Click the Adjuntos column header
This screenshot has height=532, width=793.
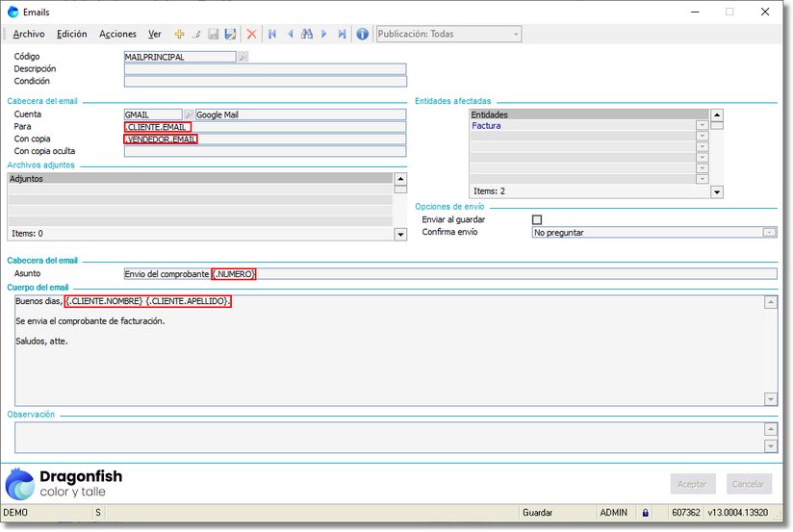tap(200, 179)
